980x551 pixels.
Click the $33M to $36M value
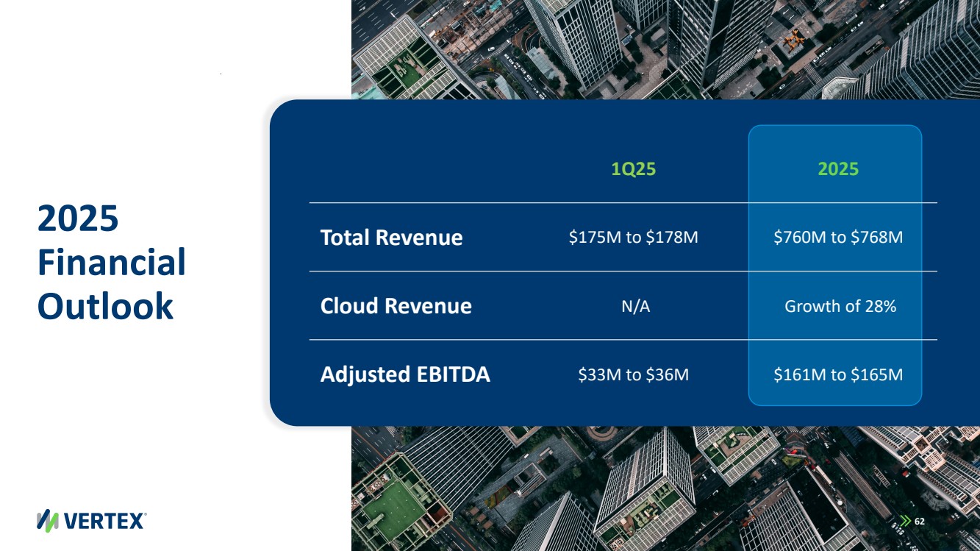point(633,375)
